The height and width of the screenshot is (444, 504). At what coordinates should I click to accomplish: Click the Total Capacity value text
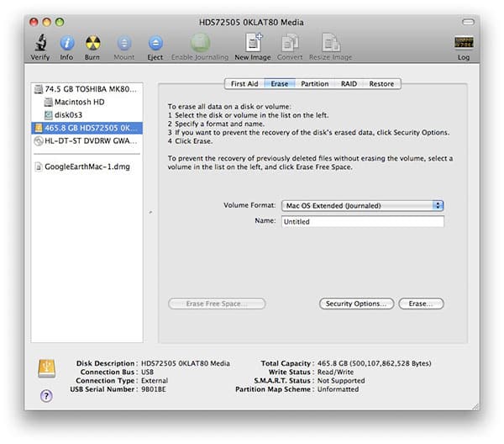pyautogui.click(x=374, y=363)
